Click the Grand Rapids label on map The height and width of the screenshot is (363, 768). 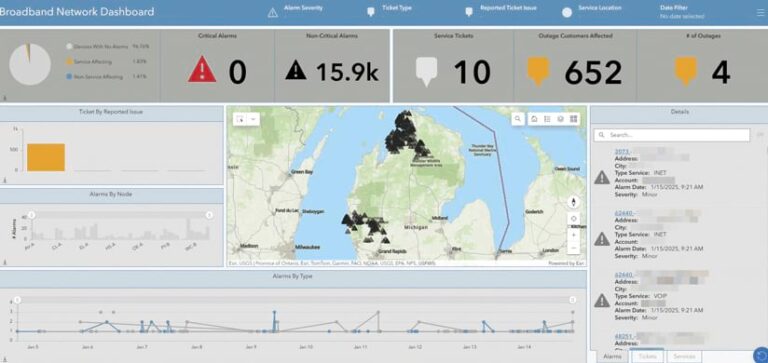(392, 251)
